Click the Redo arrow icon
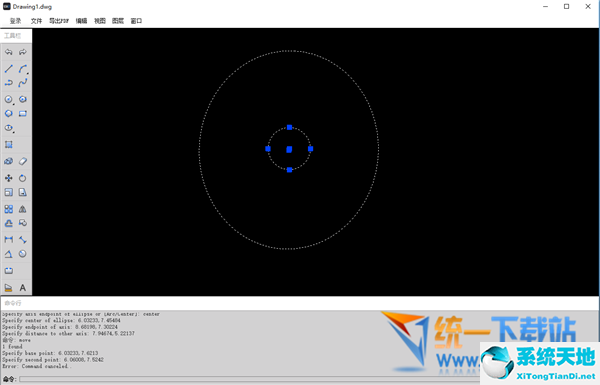The height and width of the screenshot is (385, 600). click(23, 52)
